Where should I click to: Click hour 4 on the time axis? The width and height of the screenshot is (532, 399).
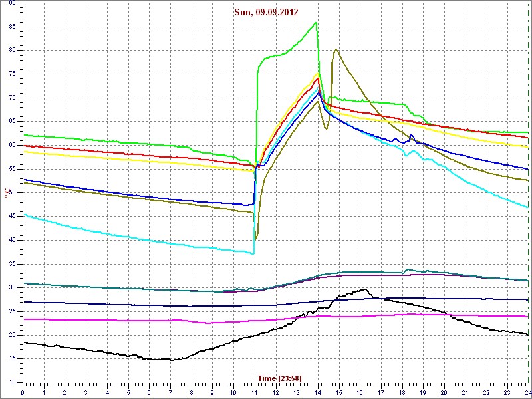(107, 391)
